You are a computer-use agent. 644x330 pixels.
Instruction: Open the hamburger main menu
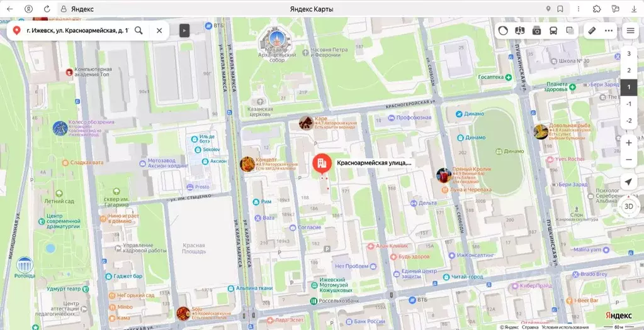630,30
